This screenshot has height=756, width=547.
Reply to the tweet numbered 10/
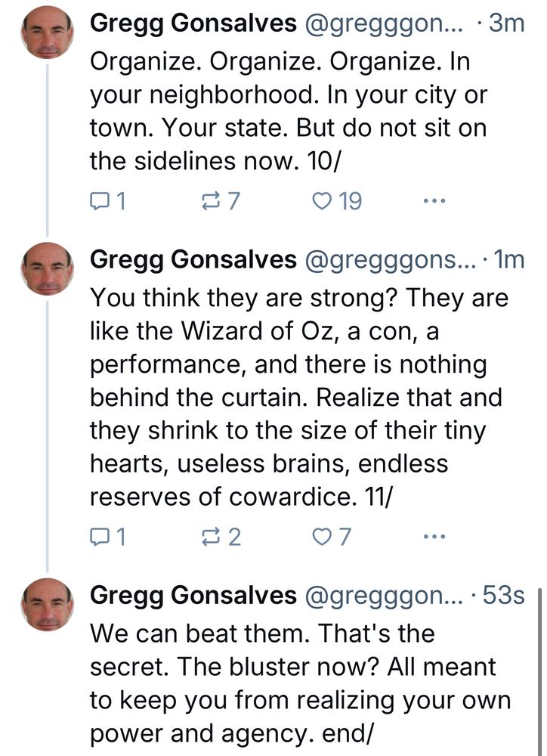coord(100,201)
